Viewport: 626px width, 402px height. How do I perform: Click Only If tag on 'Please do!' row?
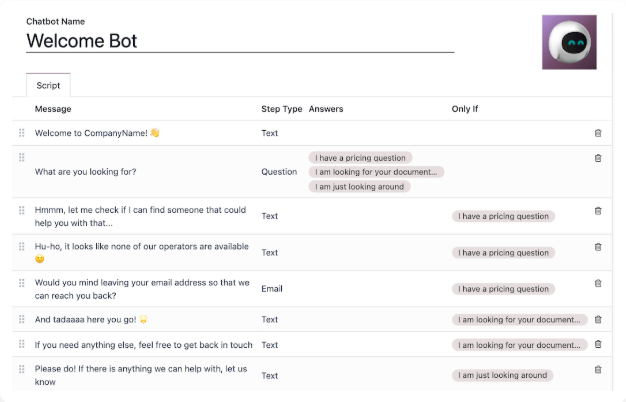coord(502,375)
